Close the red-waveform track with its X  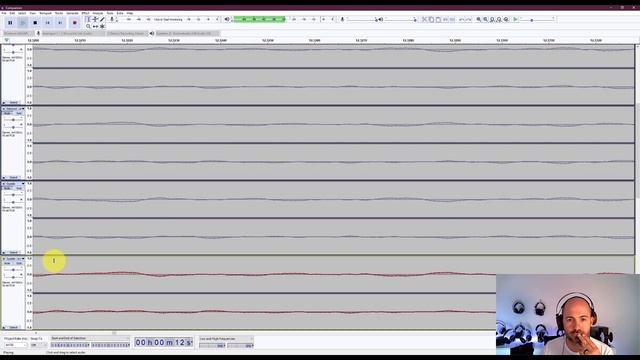pos(4,259)
